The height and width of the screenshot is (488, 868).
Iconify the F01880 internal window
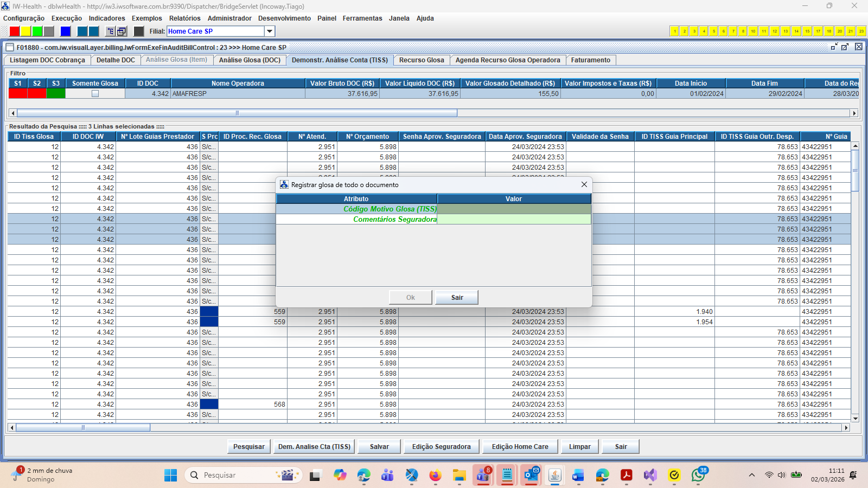(x=834, y=47)
